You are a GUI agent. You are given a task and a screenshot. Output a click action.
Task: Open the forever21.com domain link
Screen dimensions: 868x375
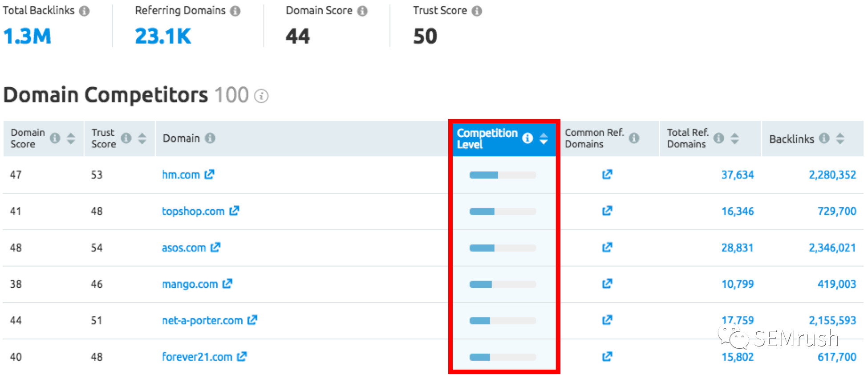[x=197, y=357]
